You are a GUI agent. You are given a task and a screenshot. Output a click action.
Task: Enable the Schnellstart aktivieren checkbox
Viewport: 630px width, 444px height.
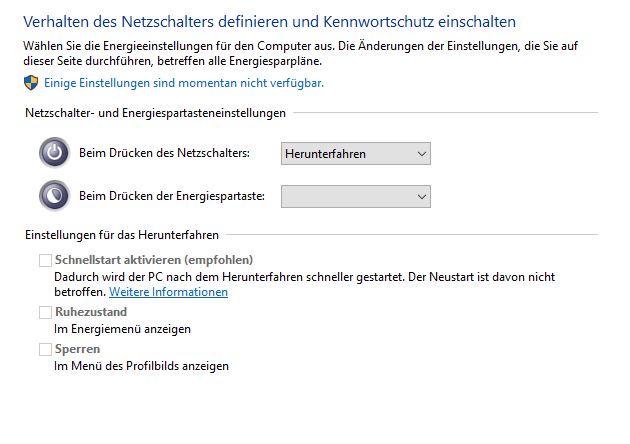44,260
